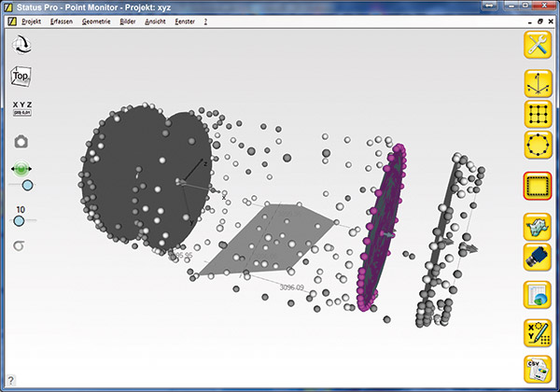Viewport: 560px width, 392px height.
Task: Select the coordinate axes tool
Action: pos(538,84)
